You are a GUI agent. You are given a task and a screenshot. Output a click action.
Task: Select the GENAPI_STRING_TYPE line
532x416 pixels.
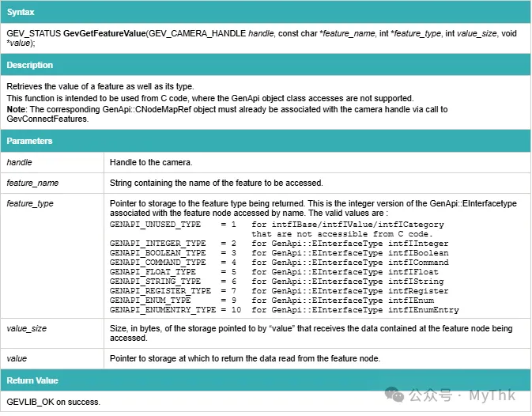point(277,282)
